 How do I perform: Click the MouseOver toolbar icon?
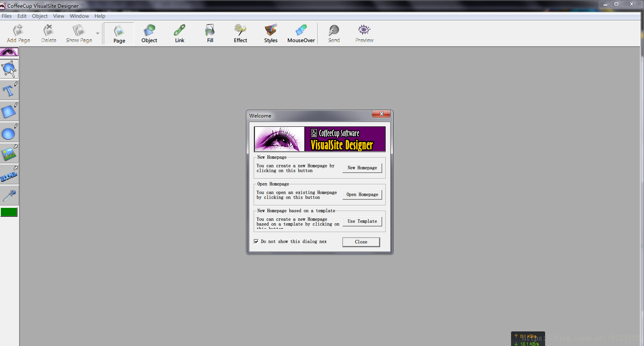301,34
